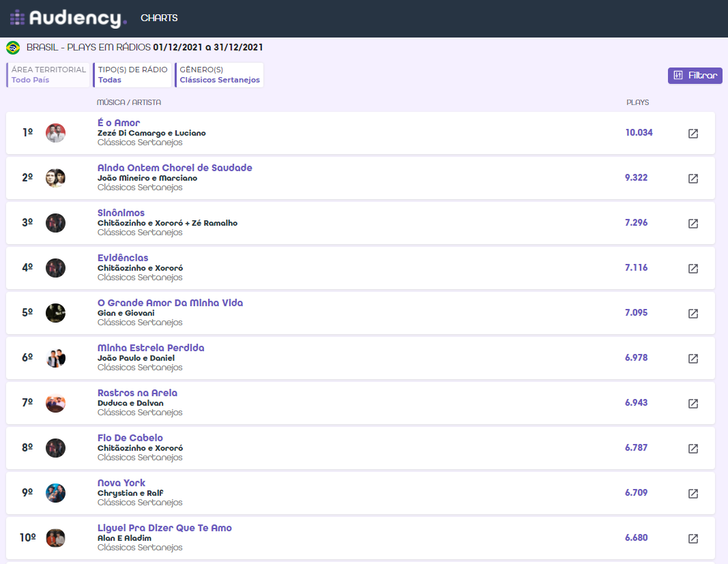728x564 pixels.
Task: Click plays count 10.034
Action: point(639,133)
